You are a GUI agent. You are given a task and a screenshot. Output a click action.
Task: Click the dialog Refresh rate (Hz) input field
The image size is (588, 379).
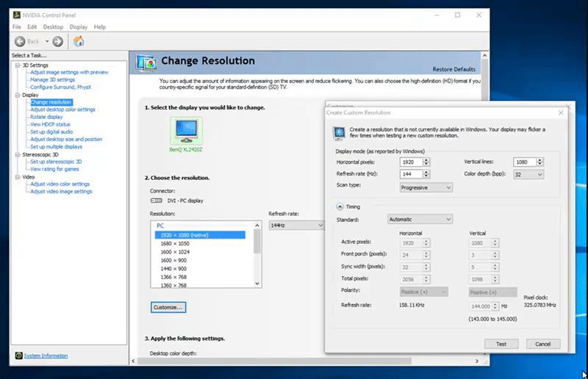(x=411, y=174)
